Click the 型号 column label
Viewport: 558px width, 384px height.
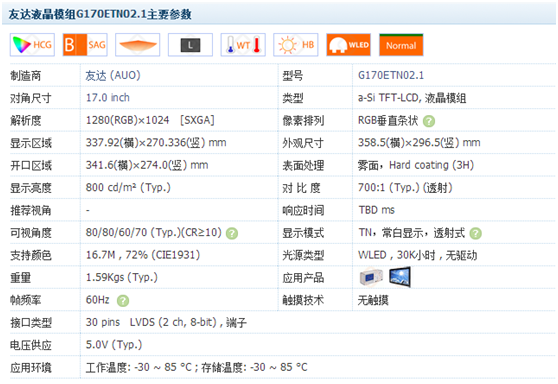point(293,76)
